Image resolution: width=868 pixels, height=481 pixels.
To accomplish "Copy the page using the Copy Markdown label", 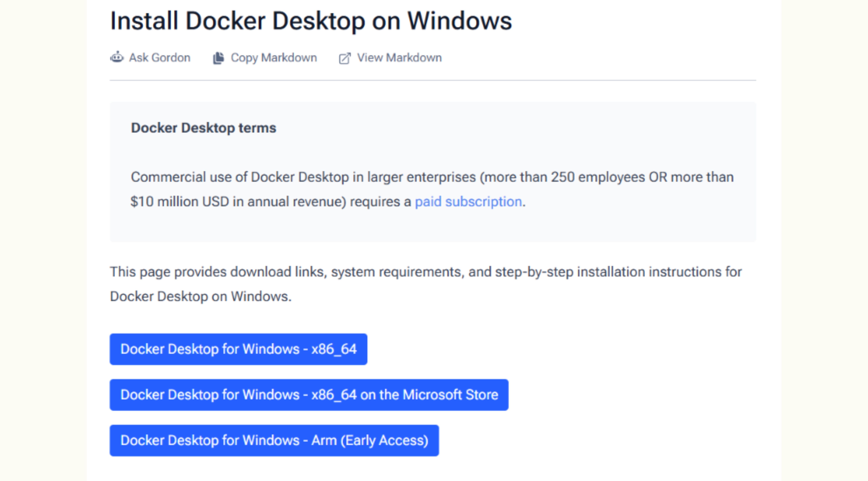I will coord(274,58).
